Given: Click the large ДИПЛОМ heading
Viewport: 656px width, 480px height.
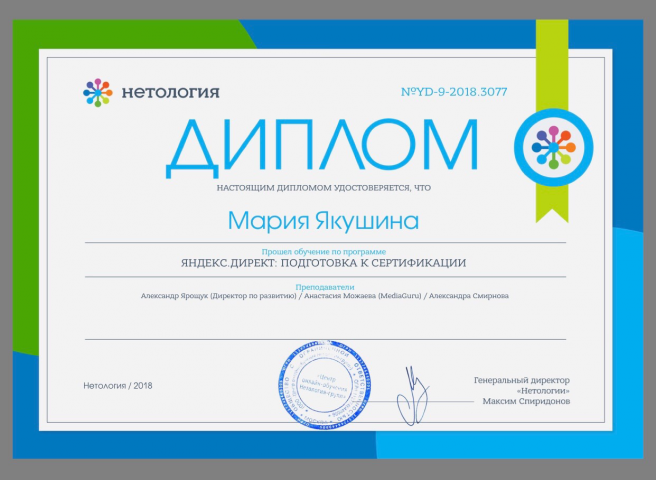Looking at the screenshot, I should (322, 148).
